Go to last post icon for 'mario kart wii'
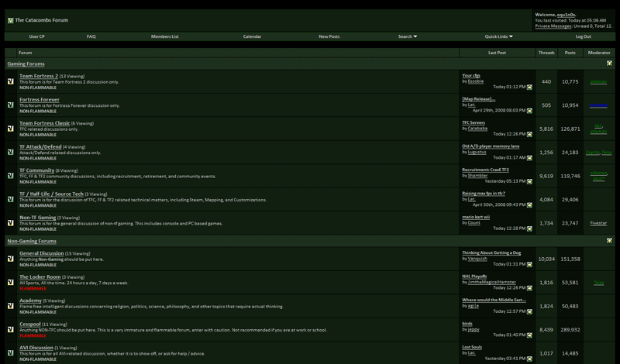This screenshot has height=364, width=620. coord(529,228)
